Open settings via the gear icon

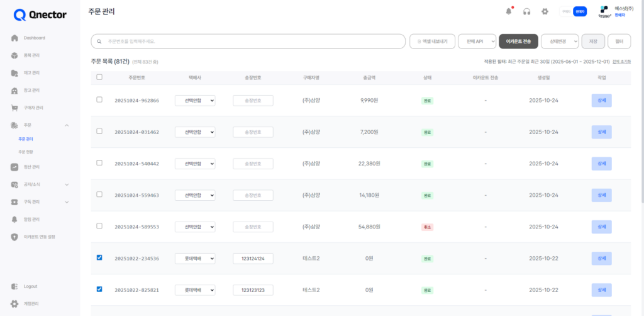545,11
